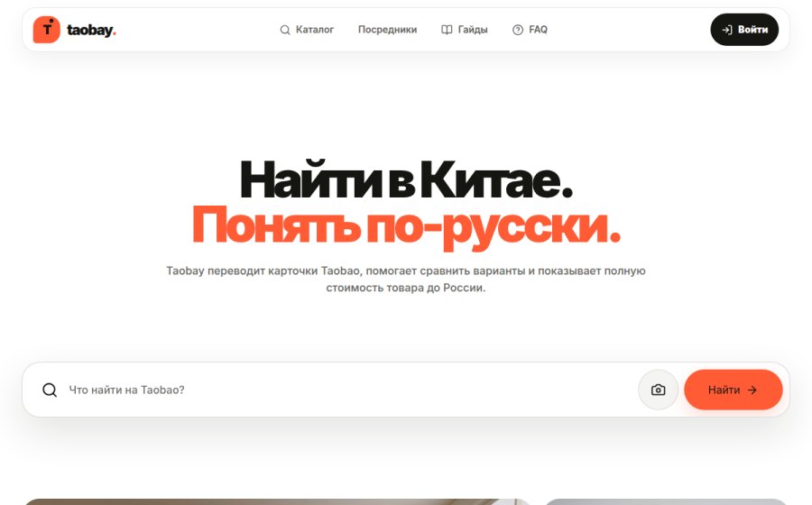Click the Войти login button
The width and height of the screenshot is (812, 505).
click(x=744, y=30)
